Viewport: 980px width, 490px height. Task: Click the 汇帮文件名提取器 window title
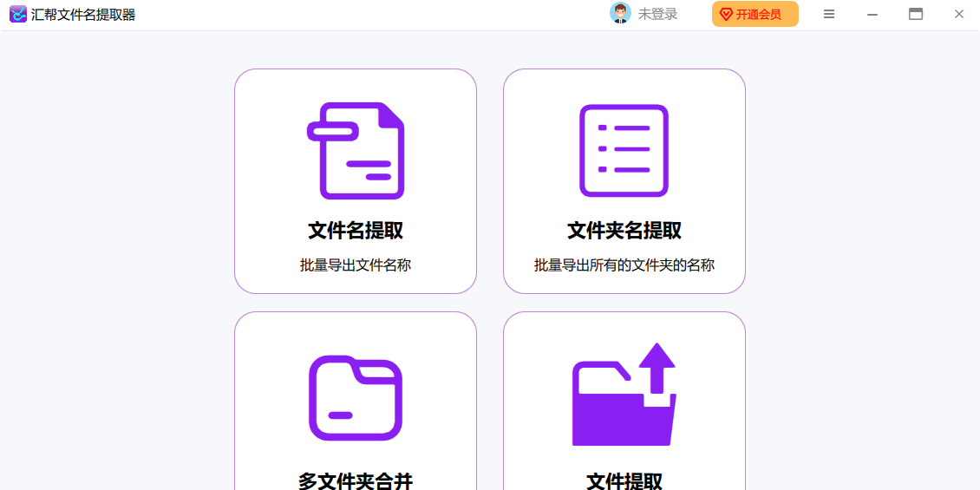pos(83,15)
